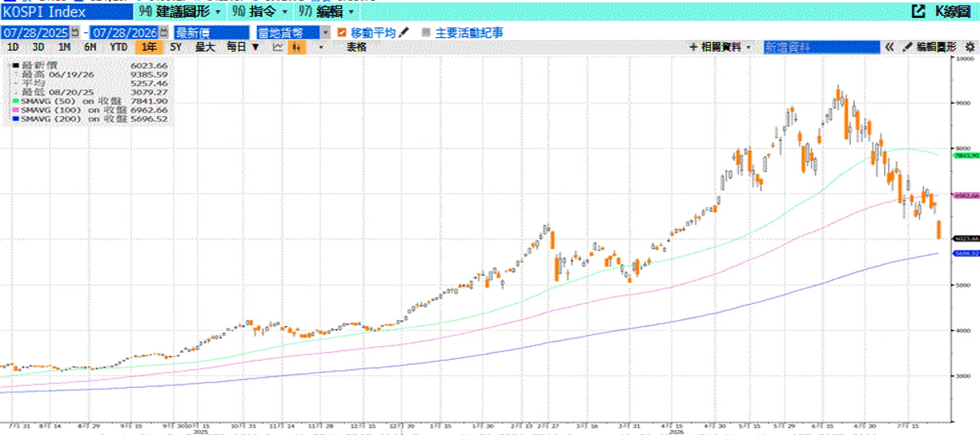
Task: Click the black 6023.66 last price tag
Action: pos(966,238)
